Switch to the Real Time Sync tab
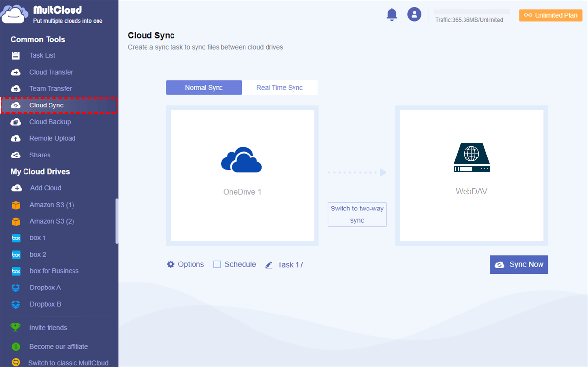Screen dimensions: 588x367 (279, 88)
